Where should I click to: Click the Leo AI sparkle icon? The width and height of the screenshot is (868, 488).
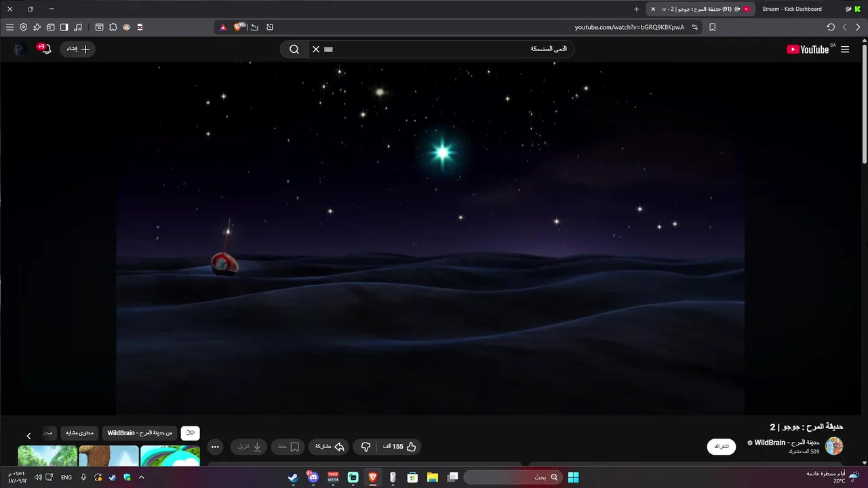tap(37, 27)
